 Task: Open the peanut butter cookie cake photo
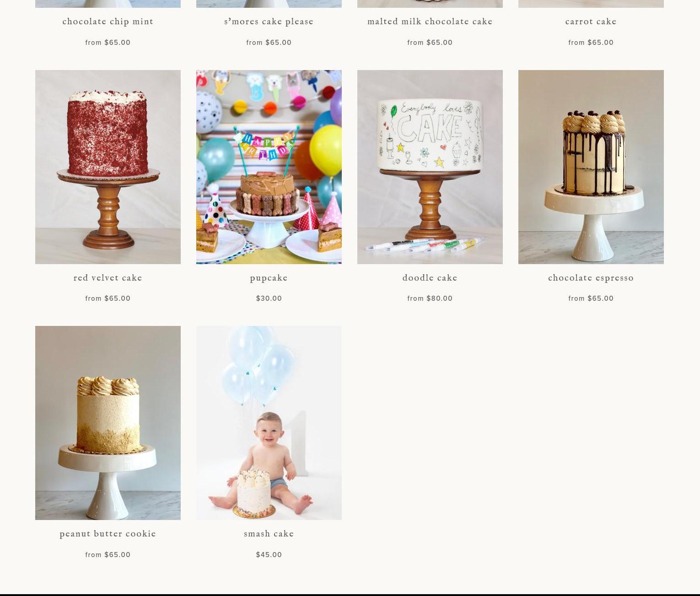tap(108, 423)
